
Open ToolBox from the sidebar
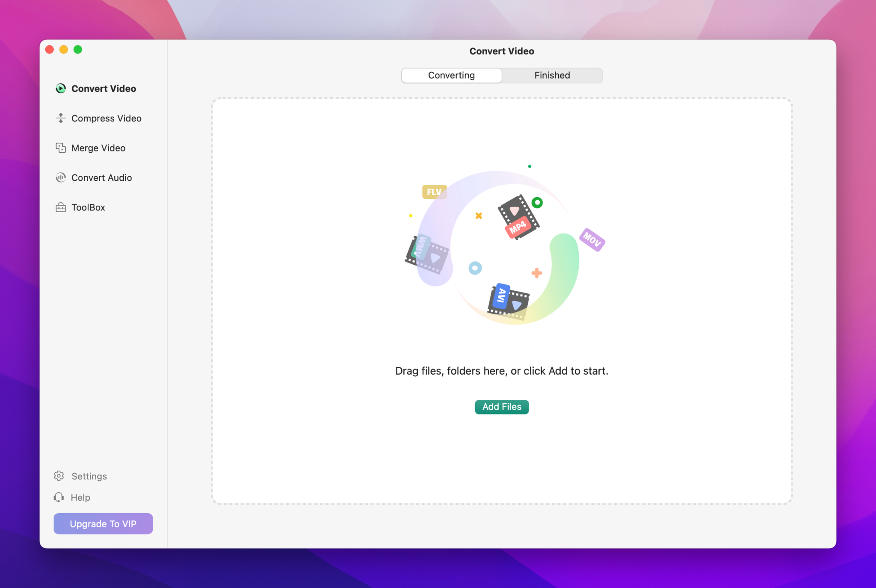[x=88, y=207]
